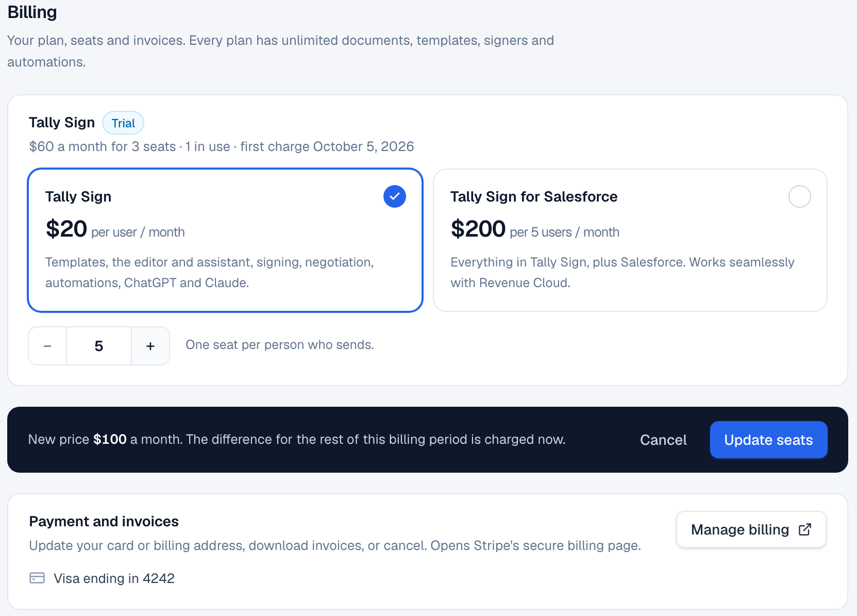Click the $200 per 5 users price
Viewport: 857px width, 616px height.
tap(535, 229)
